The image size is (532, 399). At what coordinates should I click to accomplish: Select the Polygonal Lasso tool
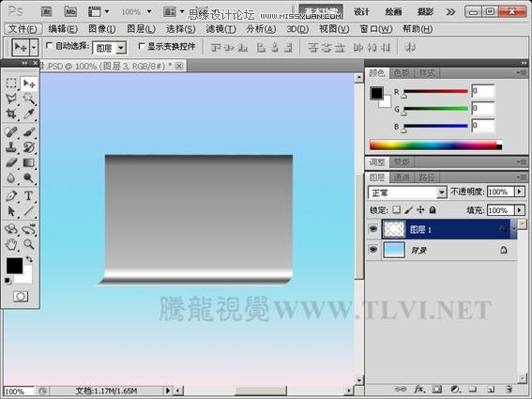click(11, 99)
